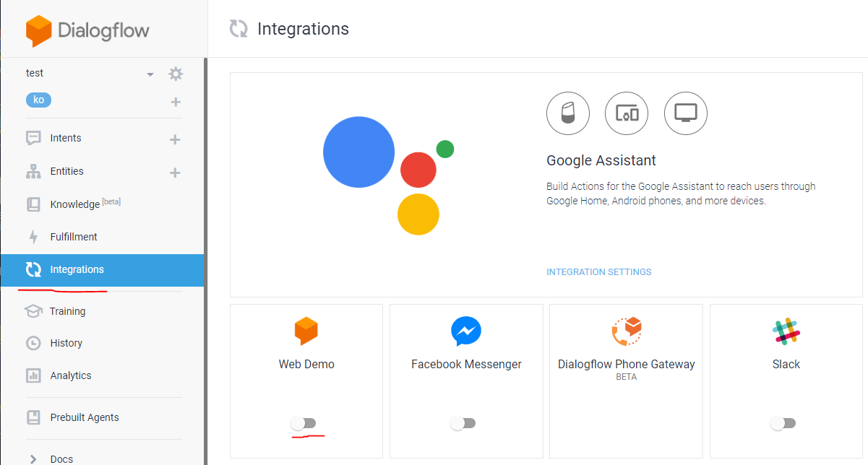Click the Entities hierarchy icon
868x465 pixels.
[x=33, y=172]
